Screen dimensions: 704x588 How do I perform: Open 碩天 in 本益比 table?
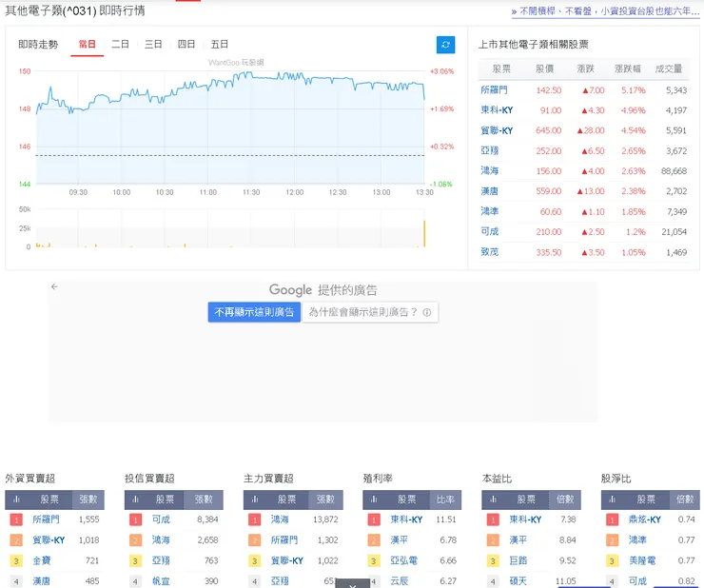pos(518,581)
